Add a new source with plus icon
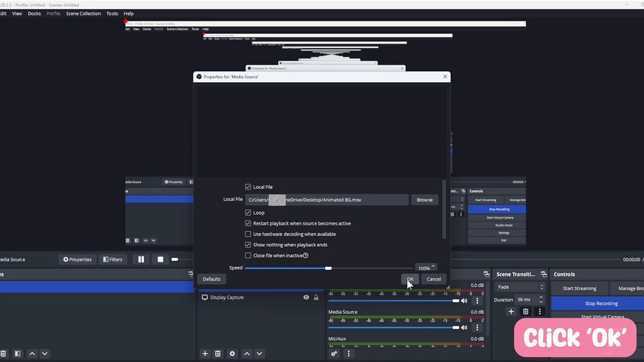Image resolution: width=644 pixels, height=362 pixels. (205, 354)
